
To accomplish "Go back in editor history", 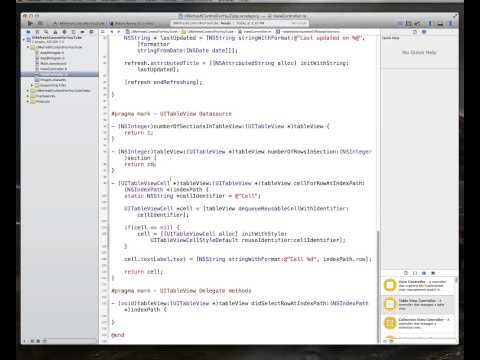I will 112,32.
